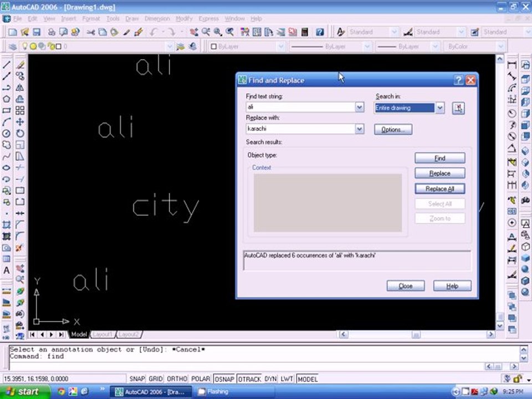The image size is (532, 399).
Task: Click the Zoom Window toolbar icon
Action: pyautogui.click(x=218, y=32)
